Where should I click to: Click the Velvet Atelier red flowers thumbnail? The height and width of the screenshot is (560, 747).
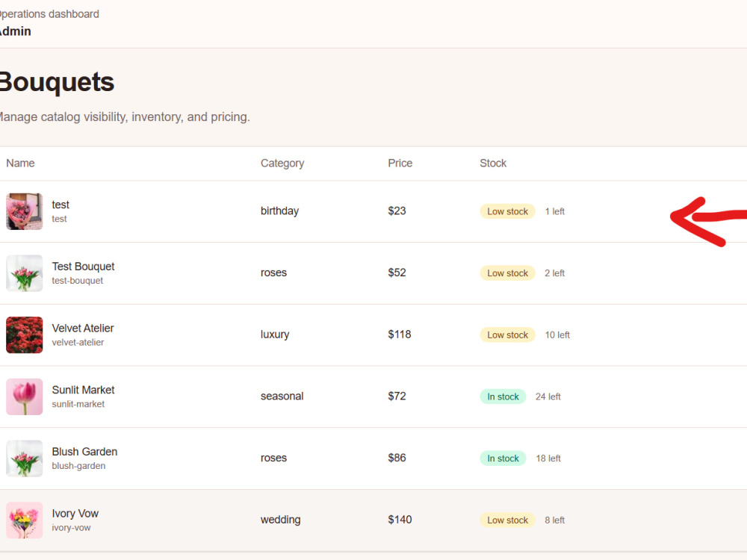click(x=25, y=335)
